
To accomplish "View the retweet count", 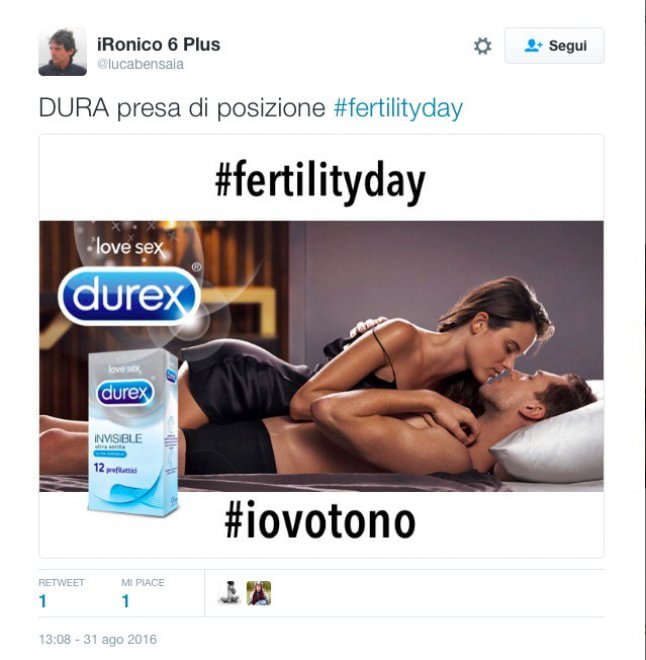I will coord(43,601).
